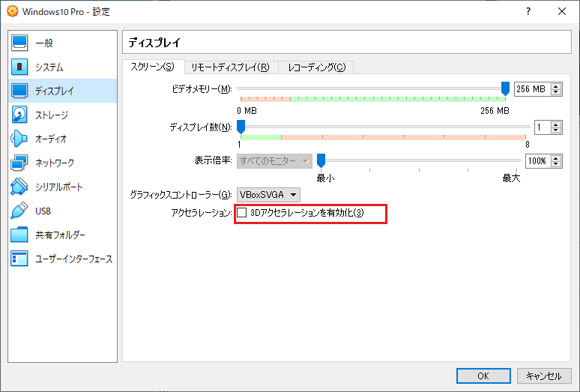Click the 100% scale factor field
This screenshot has width=580, height=392.
(x=538, y=161)
